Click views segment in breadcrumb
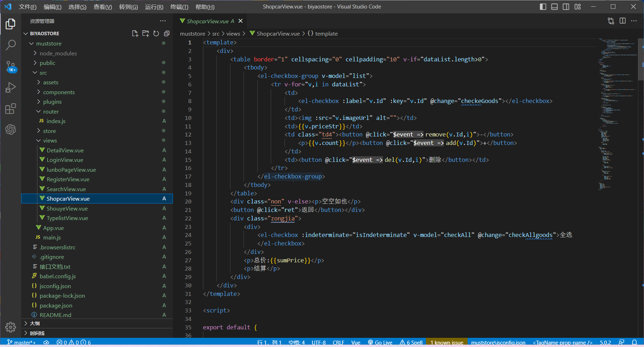This screenshot has height=347, width=644. 233,34
